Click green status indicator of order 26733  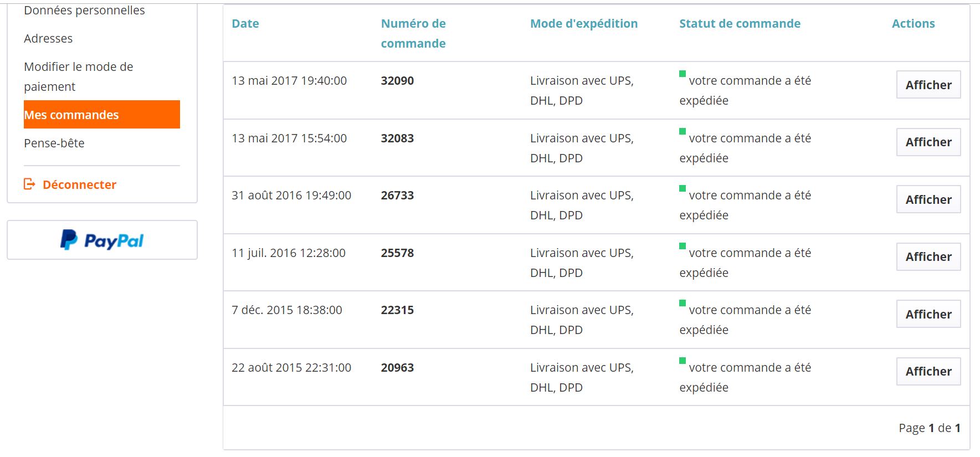(x=683, y=188)
